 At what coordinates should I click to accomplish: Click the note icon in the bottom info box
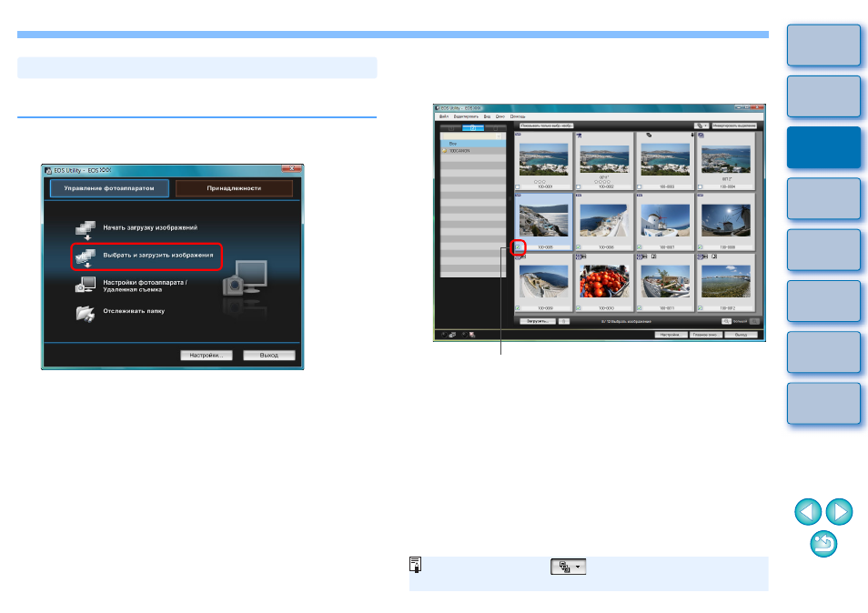(x=415, y=564)
